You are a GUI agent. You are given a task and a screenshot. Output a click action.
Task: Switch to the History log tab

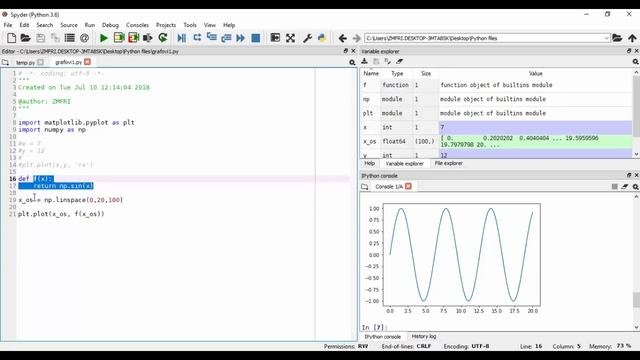pyautogui.click(x=424, y=336)
